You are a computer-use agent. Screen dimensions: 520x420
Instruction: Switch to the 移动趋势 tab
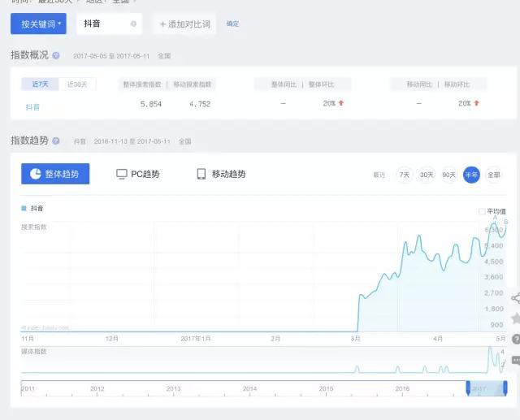[x=221, y=174]
